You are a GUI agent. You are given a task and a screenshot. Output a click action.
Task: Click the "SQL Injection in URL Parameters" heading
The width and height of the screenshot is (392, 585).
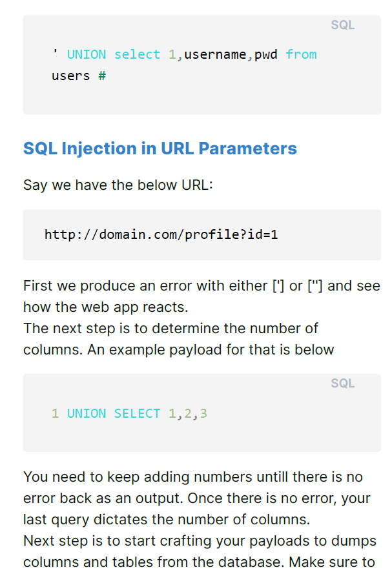[x=160, y=149]
